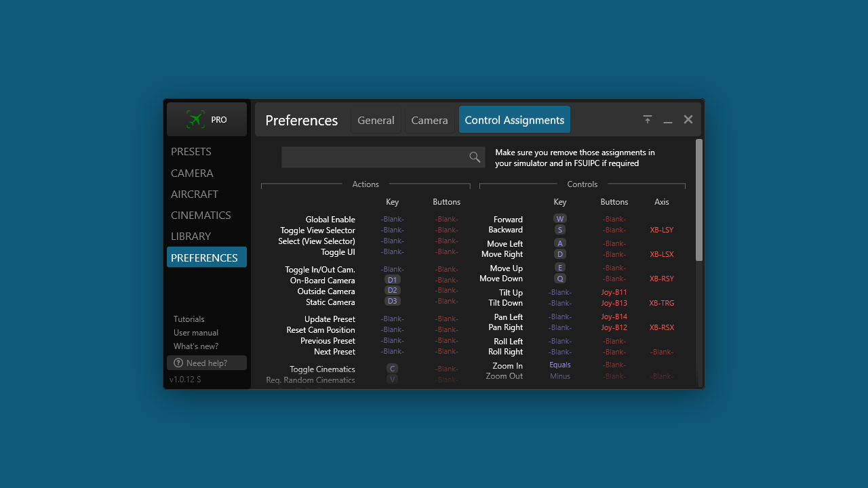Switch to the Camera tab
868x488 pixels.
coord(429,120)
